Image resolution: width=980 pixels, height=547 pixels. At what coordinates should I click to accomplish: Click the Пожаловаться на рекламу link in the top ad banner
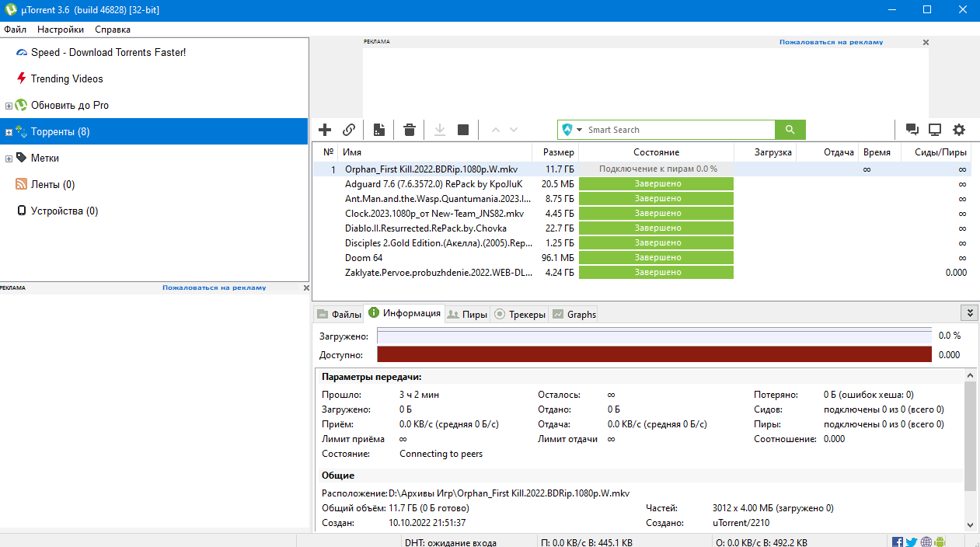pyautogui.click(x=831, y=42)
